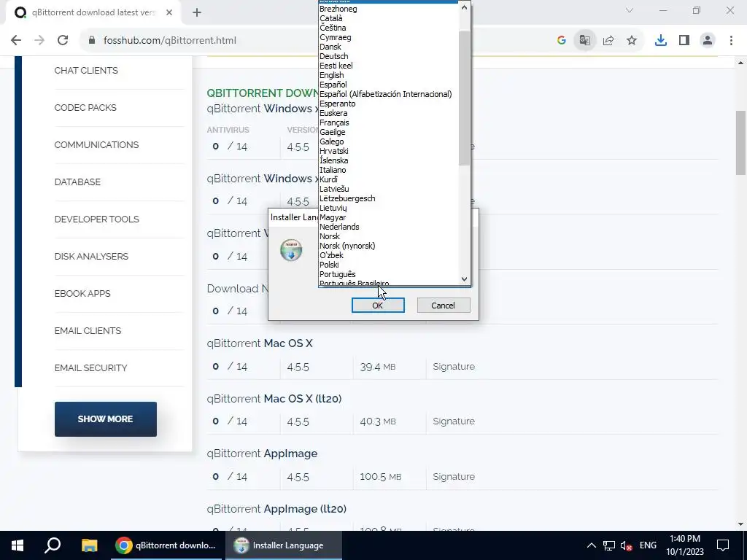Open Windows taskbar search
The width and height of the screenshot is (747, 560).
coord(53,545)
